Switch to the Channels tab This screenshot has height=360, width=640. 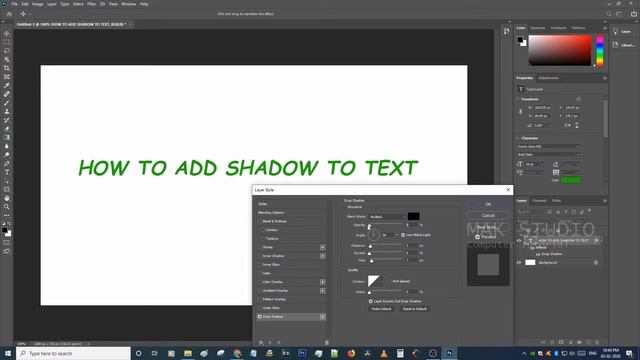539,201
